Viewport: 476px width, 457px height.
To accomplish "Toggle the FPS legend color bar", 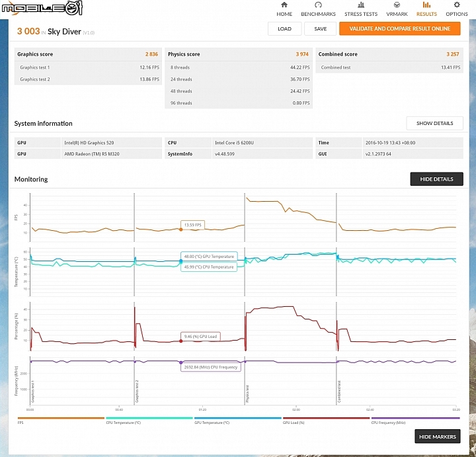I will click(x=61, y=418).
